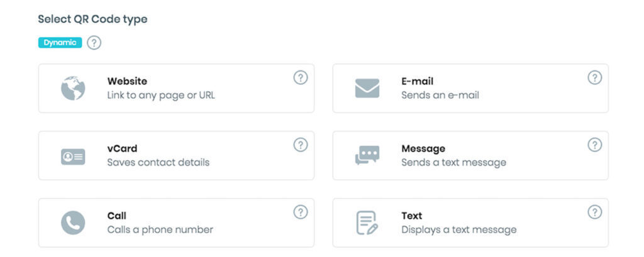Show help for vCard QR type
The image size is (644, 257).
pyautogui.click(x=301, y=145)
